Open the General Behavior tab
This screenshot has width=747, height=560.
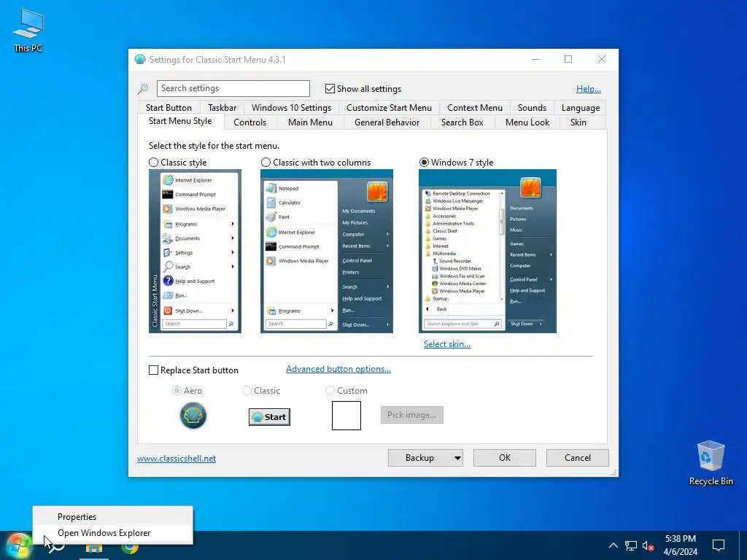(x=387, y=122)
